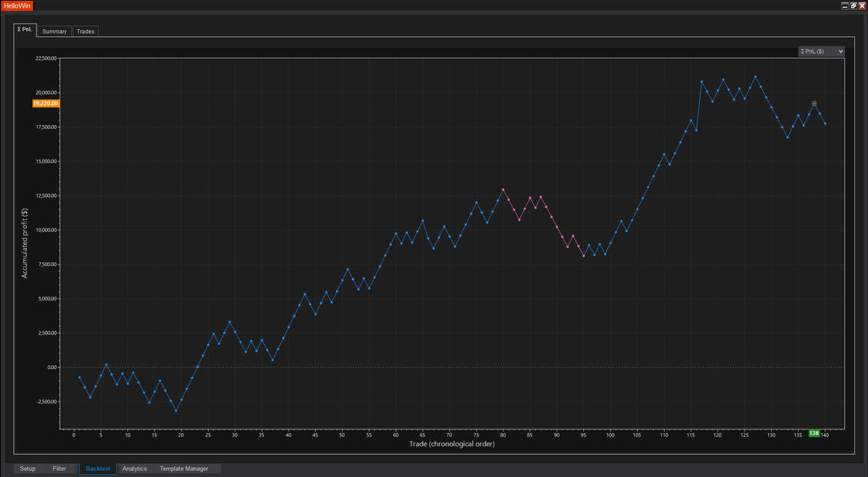Select the Σ PnL tab
The image size is (868, 477).
click(x=25, y=30)
